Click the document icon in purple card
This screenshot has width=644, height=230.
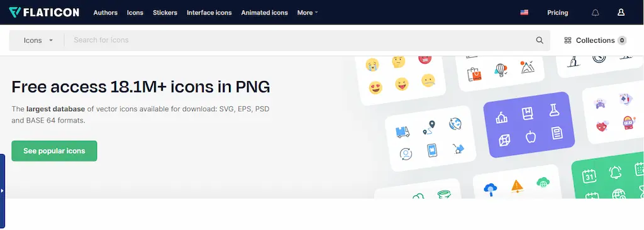[x=557, y=133]
